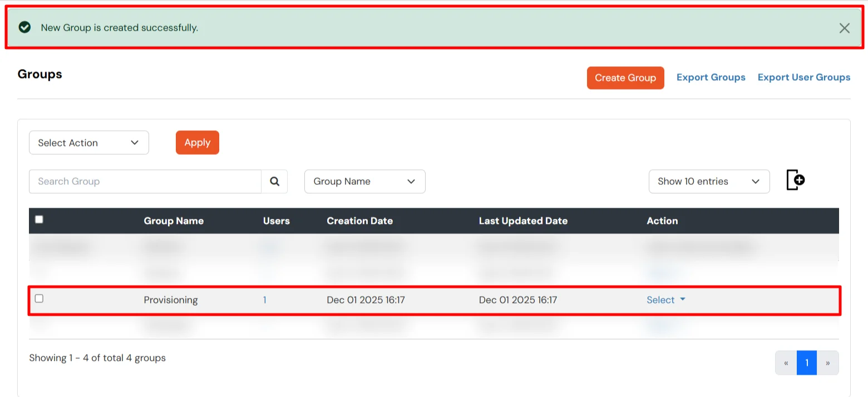Click the Apply button
The width and height of the screenshot is (868, 397).
197,142
